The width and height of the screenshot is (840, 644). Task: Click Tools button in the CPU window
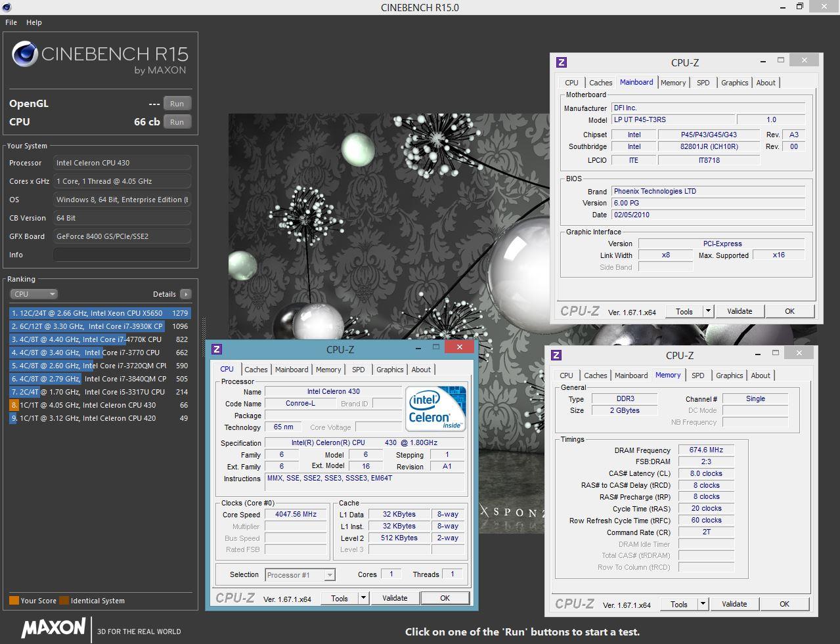[340, 598]
